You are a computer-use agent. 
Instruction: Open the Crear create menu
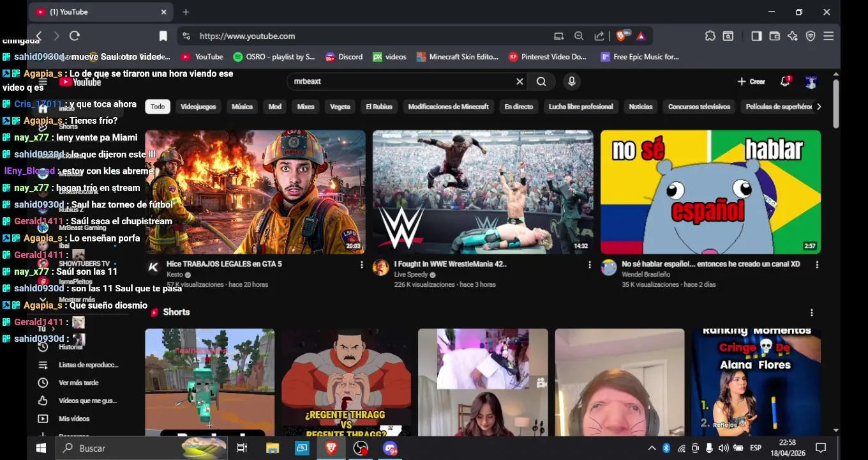[x=751, y=82]
